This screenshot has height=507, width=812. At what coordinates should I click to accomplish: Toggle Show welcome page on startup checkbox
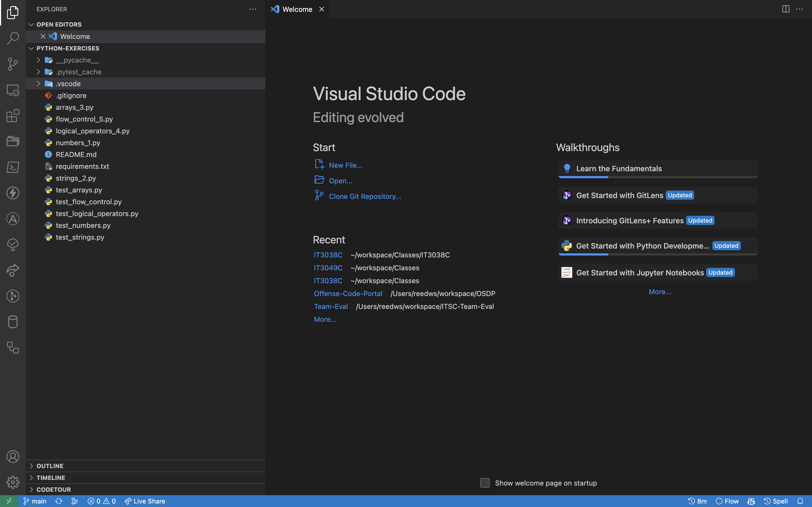[485, 483]
